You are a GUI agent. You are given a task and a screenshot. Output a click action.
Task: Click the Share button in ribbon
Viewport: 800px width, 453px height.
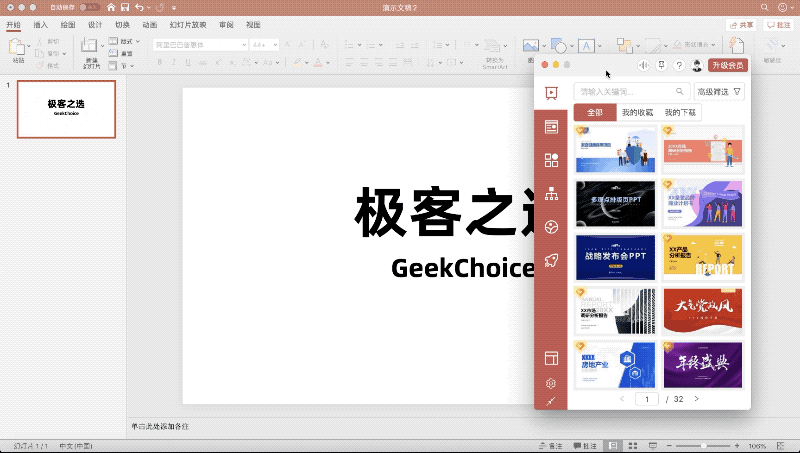pos(741,25)
